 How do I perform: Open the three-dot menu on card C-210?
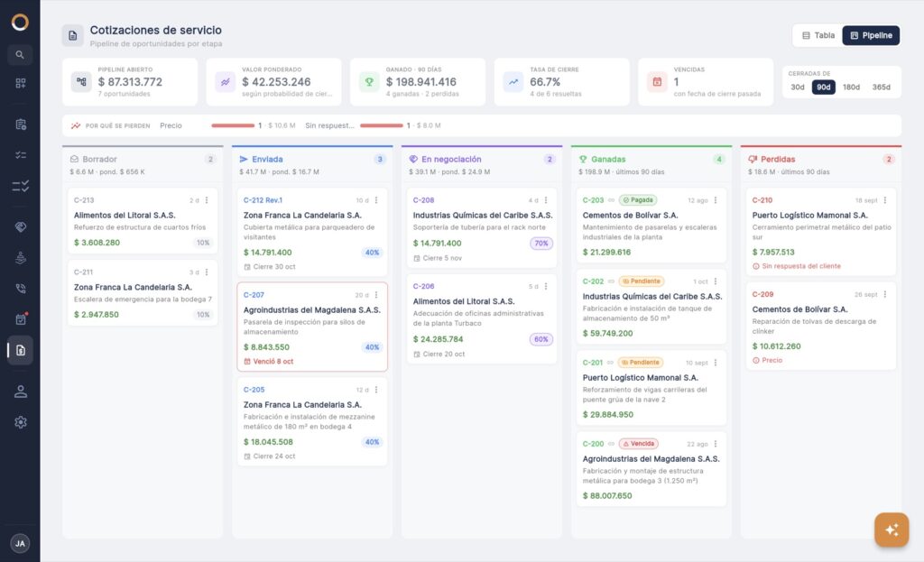coord(885,200)
